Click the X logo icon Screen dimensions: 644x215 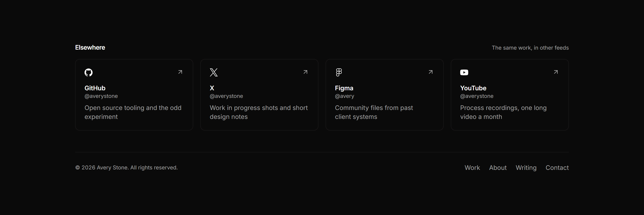214,72
